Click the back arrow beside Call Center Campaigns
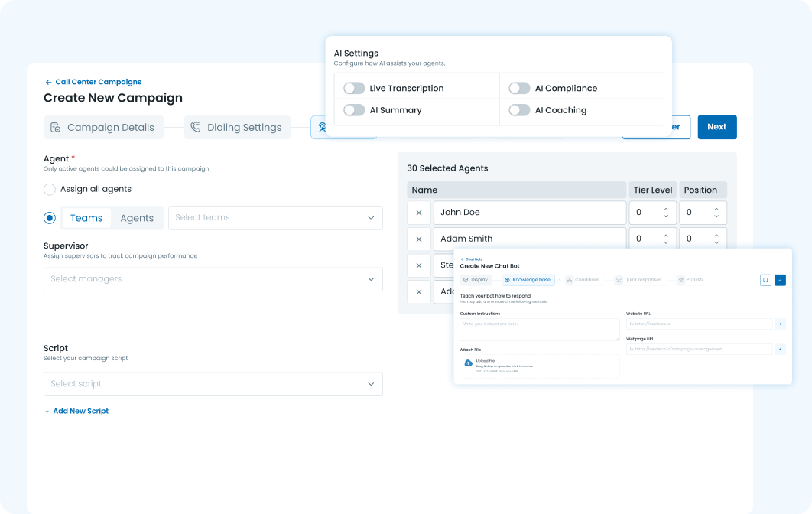The height and width of the screenshot is (514, 812). point(48,83)
